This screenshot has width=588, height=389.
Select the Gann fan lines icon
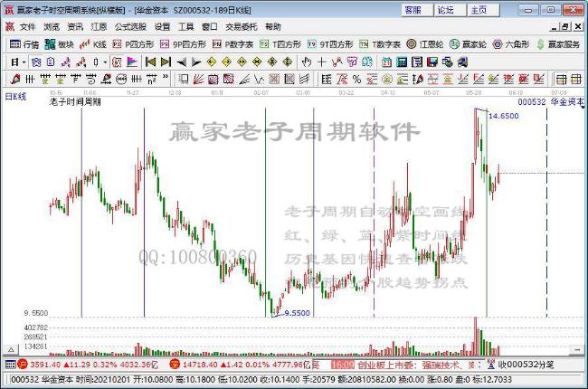pos(198,79)
